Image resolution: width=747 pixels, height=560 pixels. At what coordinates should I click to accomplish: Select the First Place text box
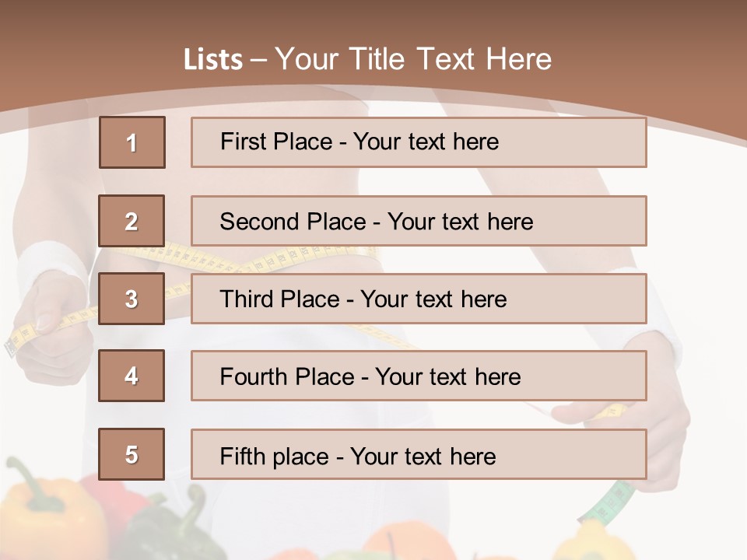(419, 142)
